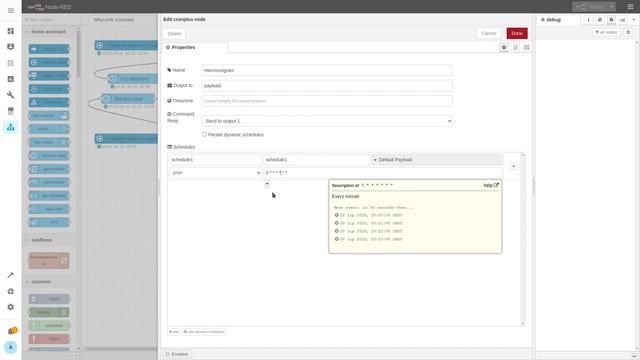This screenshot has width=640, height=360.
Task: Open debug window icon at bottom right
Action: pos(635,356)
